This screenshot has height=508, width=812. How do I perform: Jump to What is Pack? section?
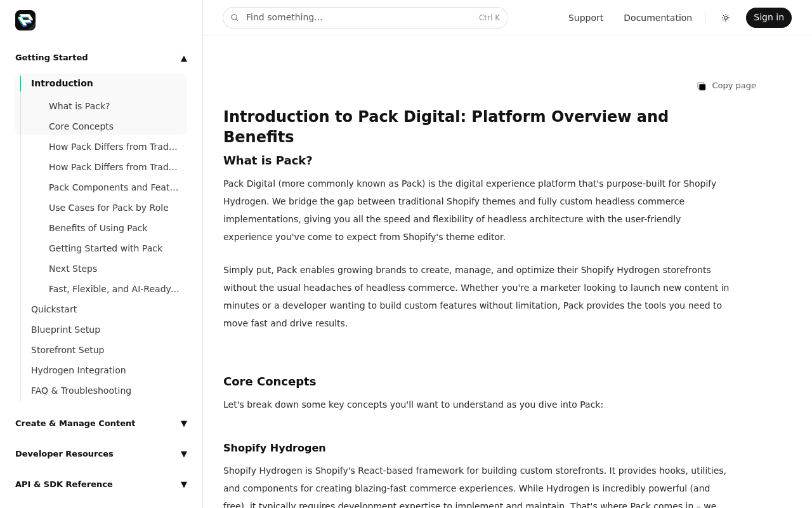tap(79, 106)
